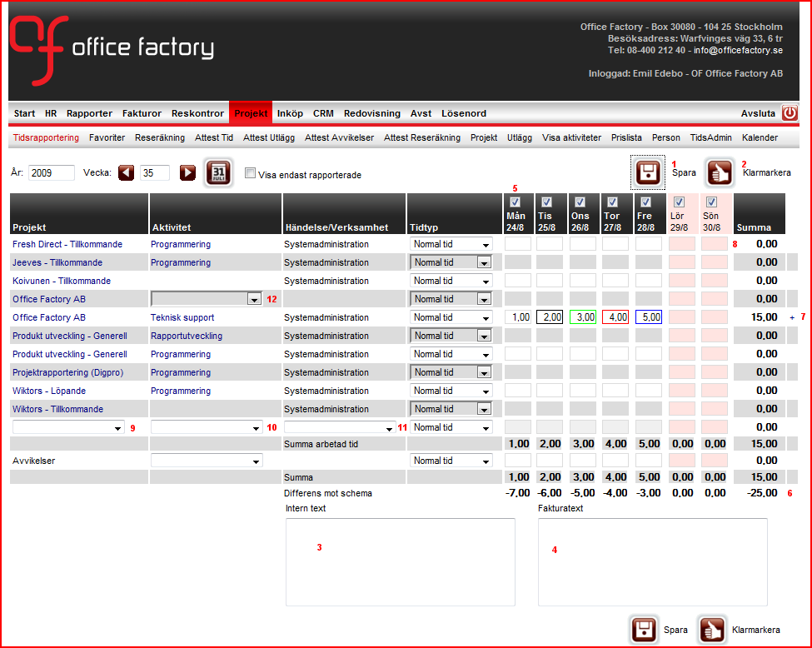
Task: Open the empty Aktivitet dropdown in the new row
Action: [206, 427]
